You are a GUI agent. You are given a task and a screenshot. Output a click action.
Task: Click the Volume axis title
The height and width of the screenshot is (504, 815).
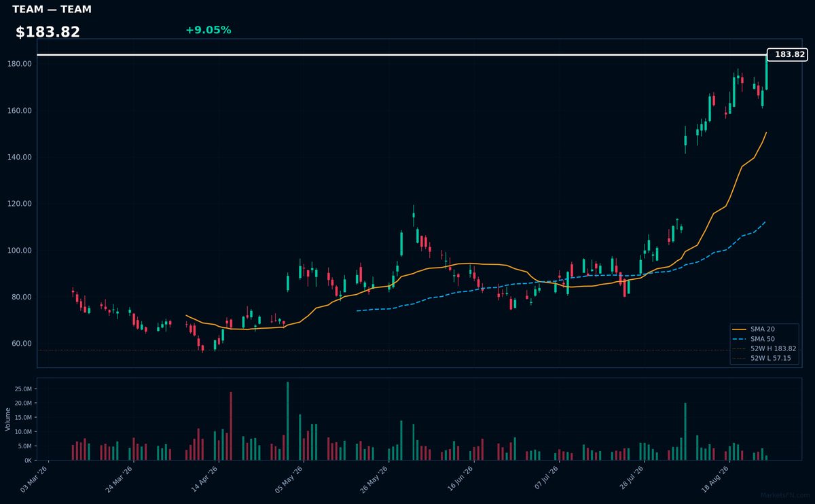pyautogui.click(x=8, y=419)
